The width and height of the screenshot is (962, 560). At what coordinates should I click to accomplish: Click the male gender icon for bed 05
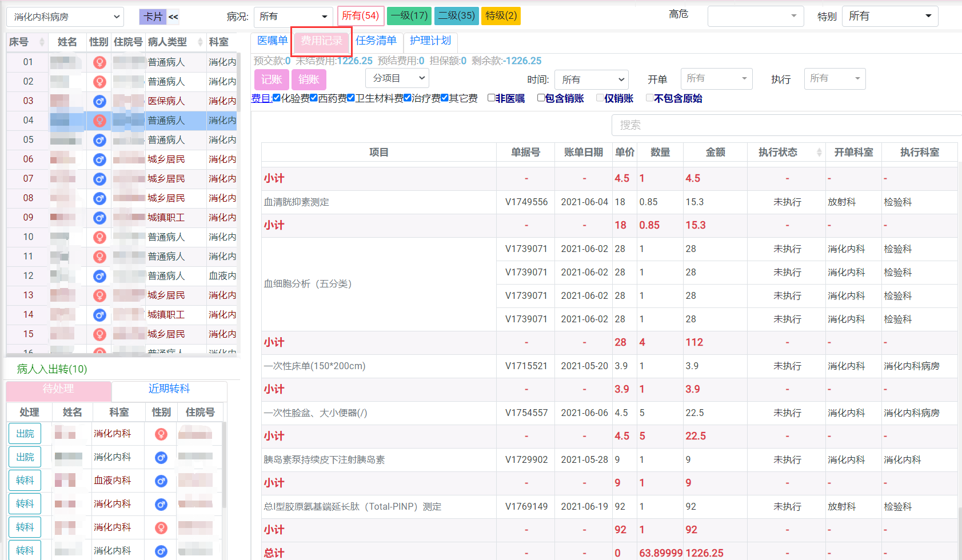pos(99,139)
